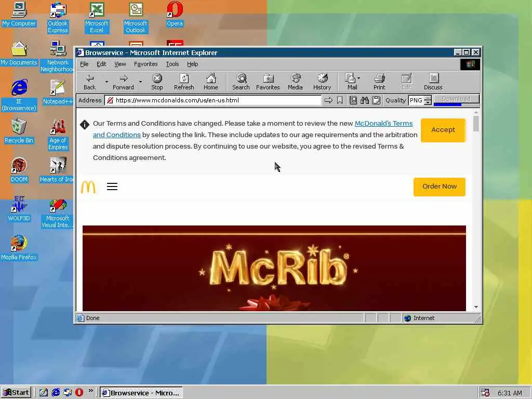The width and height of the screenshot is (532, 399).
Task: Click the bookmarks page icon left of binoculars
Action: (353, 100)
